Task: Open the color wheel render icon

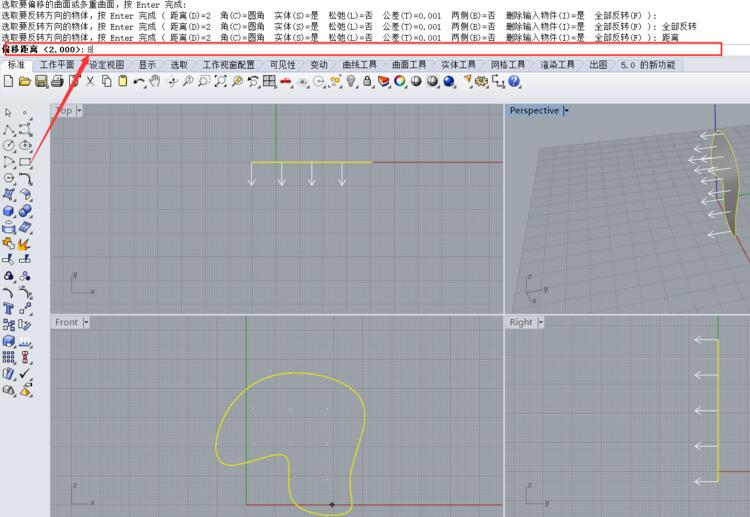Action: [399, 81]
